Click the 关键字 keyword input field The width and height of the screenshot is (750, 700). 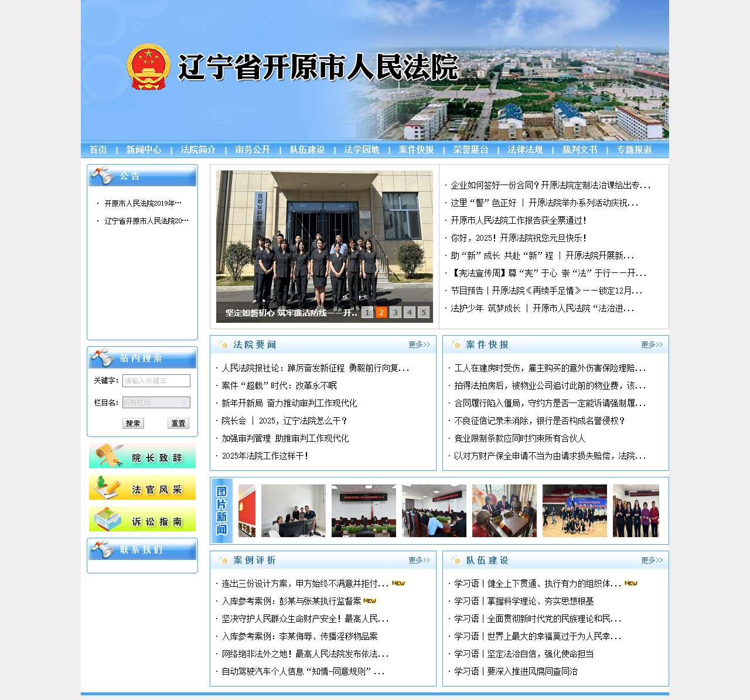click(156, 381)
